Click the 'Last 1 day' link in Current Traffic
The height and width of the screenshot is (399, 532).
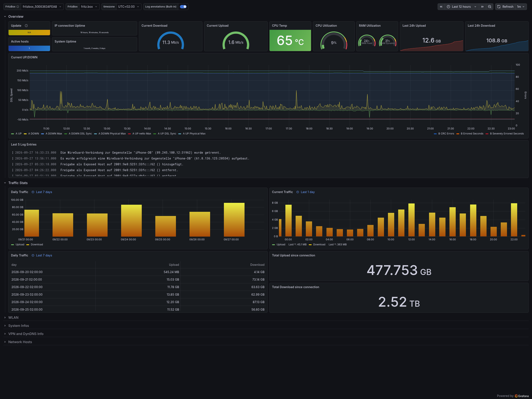pyautogui.click(x=308, y=192)
